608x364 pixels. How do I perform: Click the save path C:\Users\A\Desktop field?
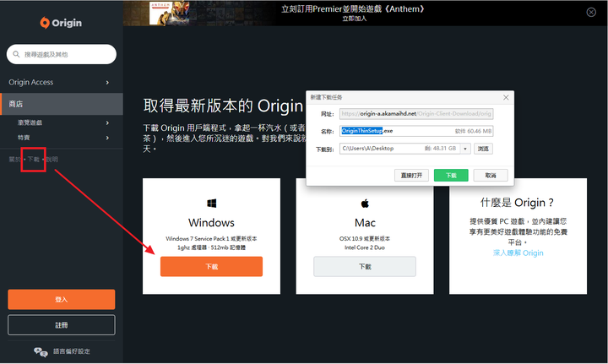click(400, 149)
